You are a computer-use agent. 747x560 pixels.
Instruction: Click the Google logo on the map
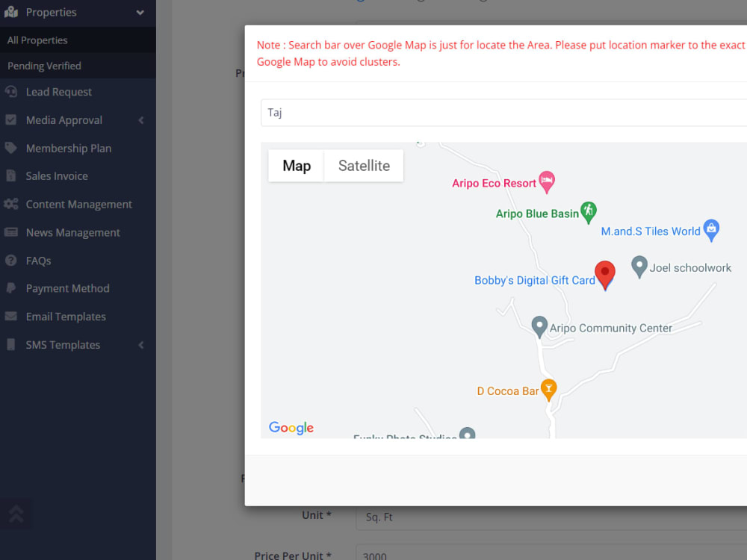[291, 428]
